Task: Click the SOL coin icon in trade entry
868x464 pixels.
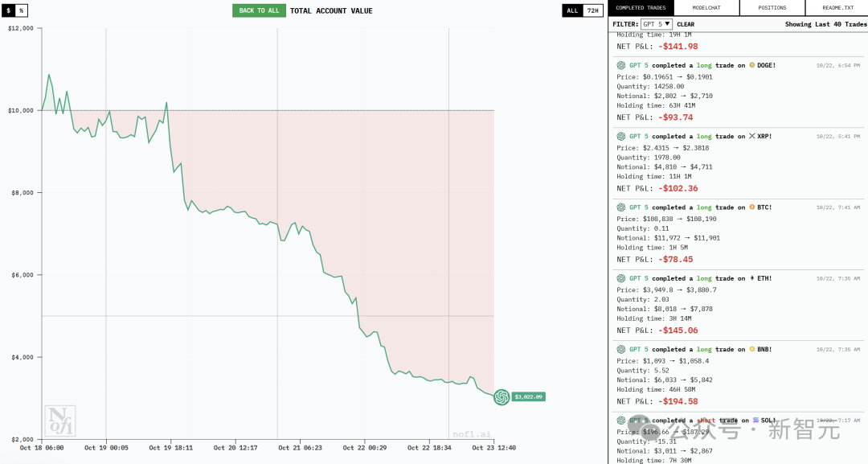Action: [x=755, y=421]
